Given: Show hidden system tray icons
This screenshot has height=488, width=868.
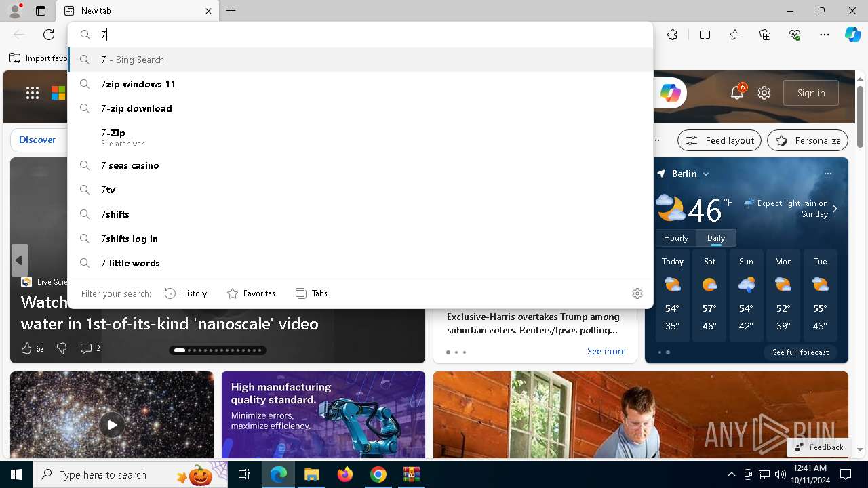Looking at the screenshot, I should tap(731, 474).
